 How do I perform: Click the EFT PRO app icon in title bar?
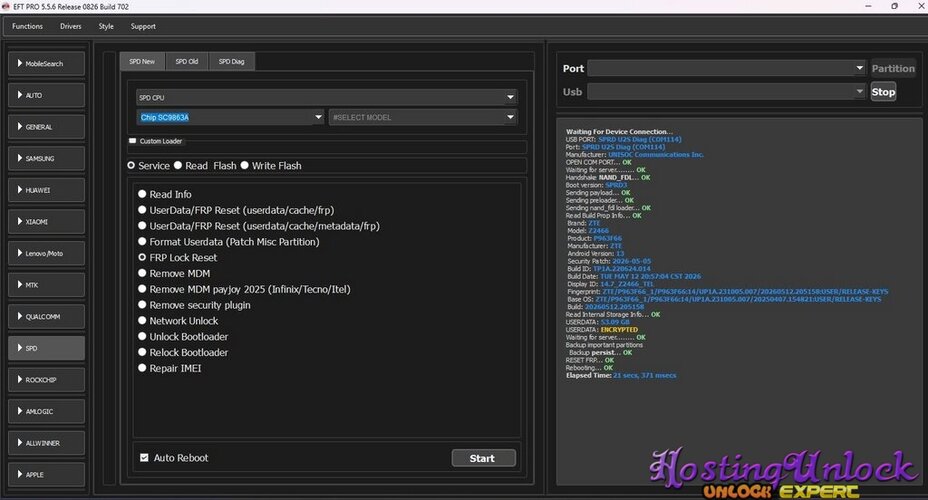(x=6, y=7)
